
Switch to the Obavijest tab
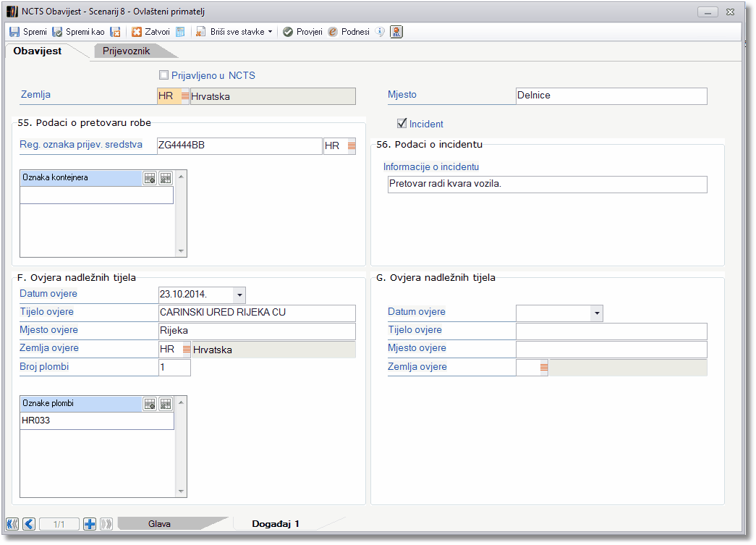[x=38, y=51]
